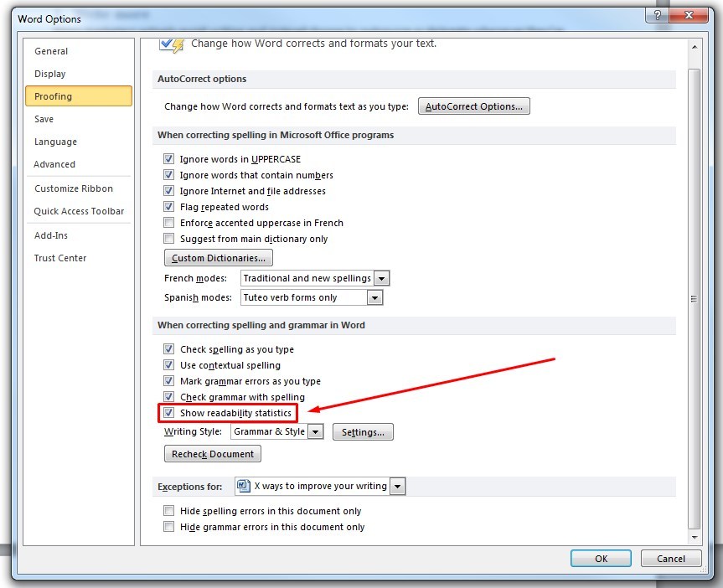Select the Language category

79,142
